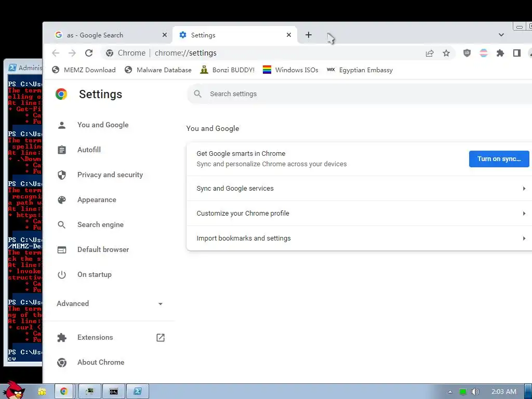Expand the Advanced section
Viewport: 532px width, 399px height.
(110, 303)
